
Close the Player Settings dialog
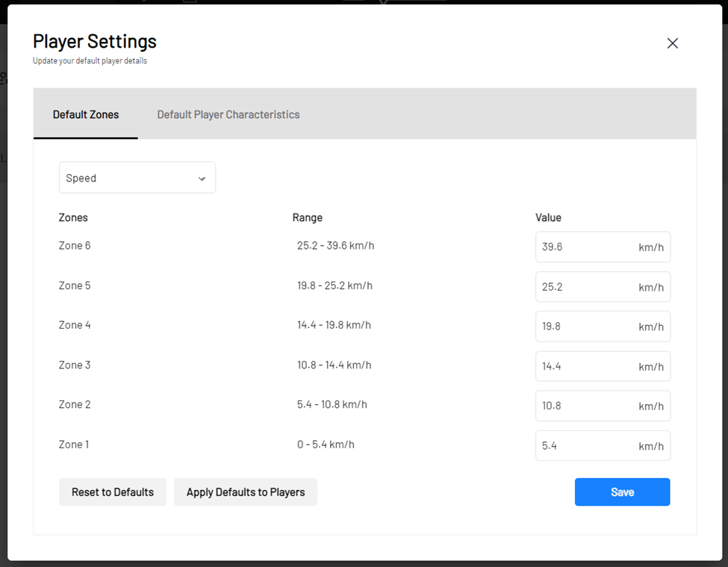[672, 43]
